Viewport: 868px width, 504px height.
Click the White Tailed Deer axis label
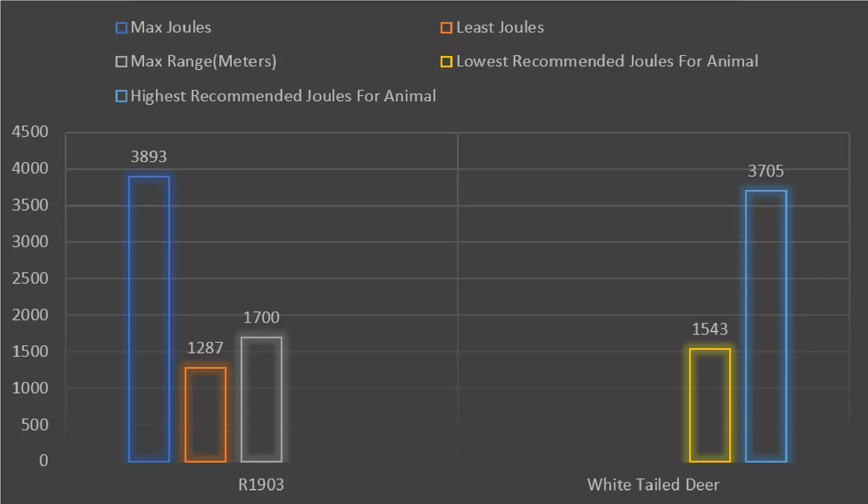pyautogui.click(x=653, y=485)
